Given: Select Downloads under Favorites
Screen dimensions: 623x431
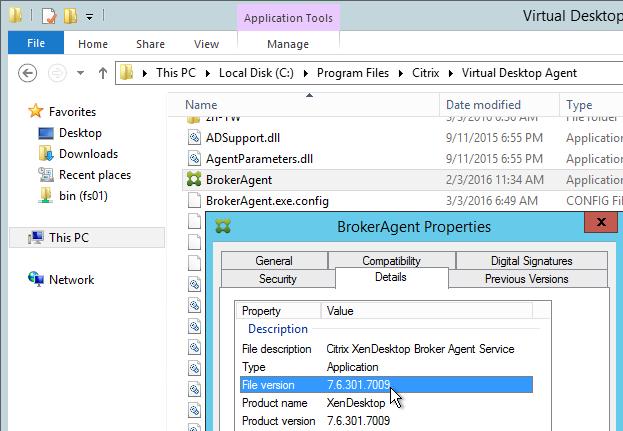Looking at the screenshot, I should click(x=89, y=154).
